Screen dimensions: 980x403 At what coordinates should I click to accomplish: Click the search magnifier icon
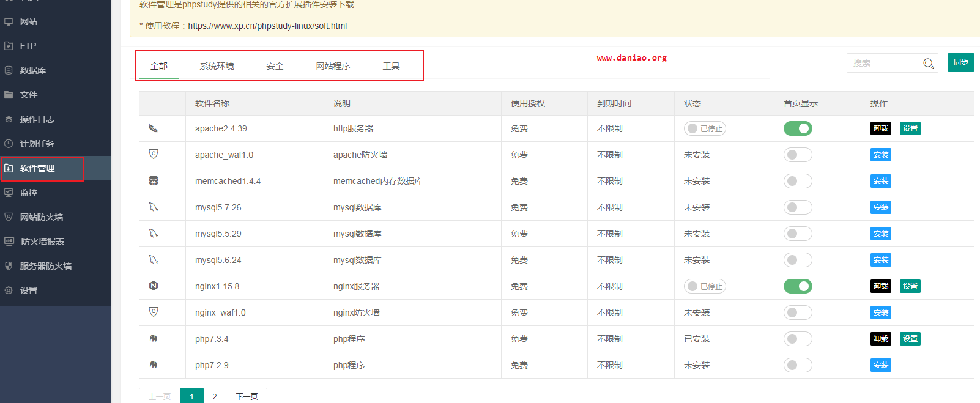(929, 64)
